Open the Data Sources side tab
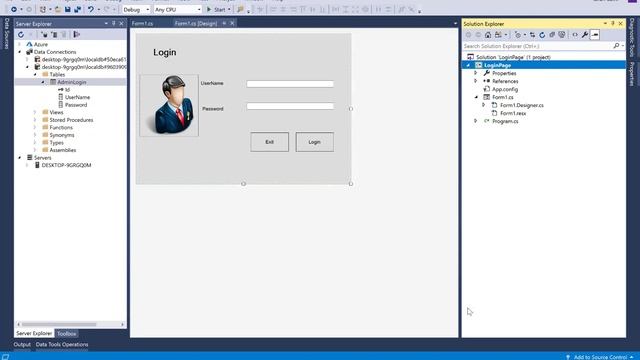 (x=7, y=33)
